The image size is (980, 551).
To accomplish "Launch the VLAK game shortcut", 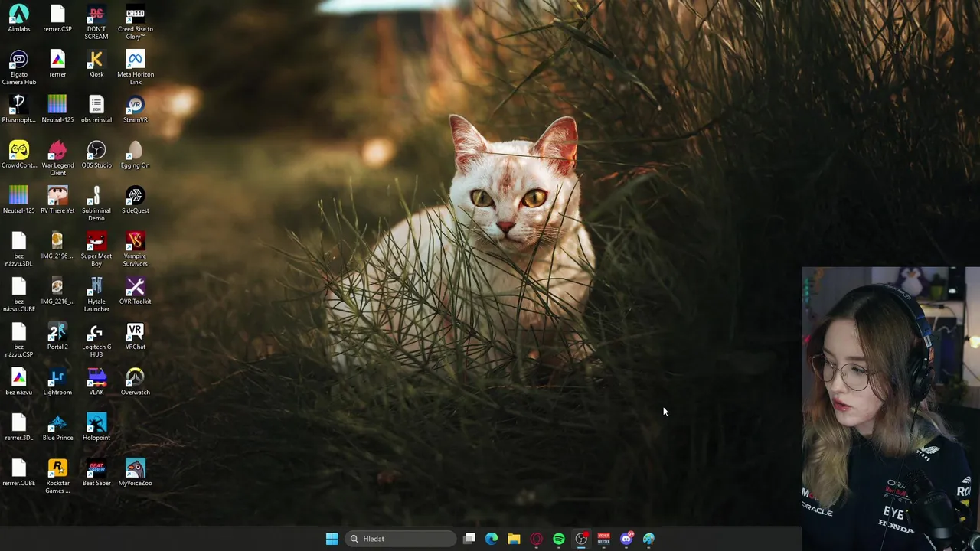I will 96,383.
